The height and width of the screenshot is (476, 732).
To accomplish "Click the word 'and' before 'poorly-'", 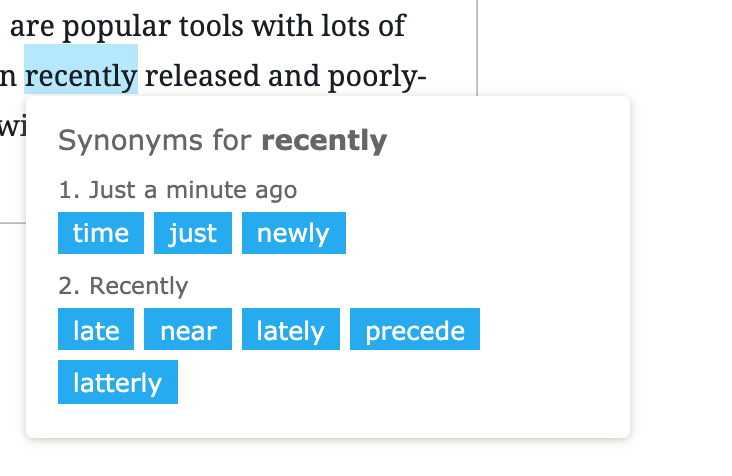I will pyautogui.click(x=294, y=76).
